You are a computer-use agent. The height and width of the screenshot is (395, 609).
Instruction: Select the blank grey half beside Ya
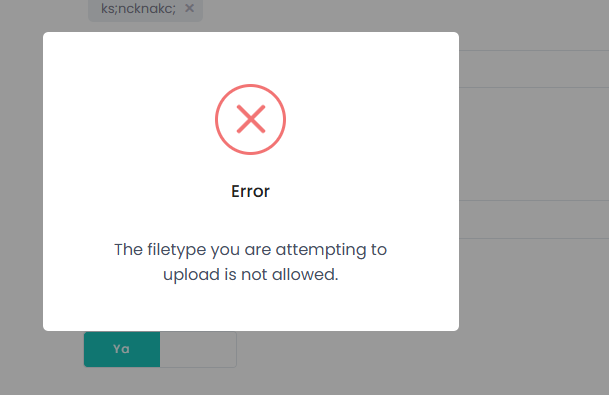(198, 349)
